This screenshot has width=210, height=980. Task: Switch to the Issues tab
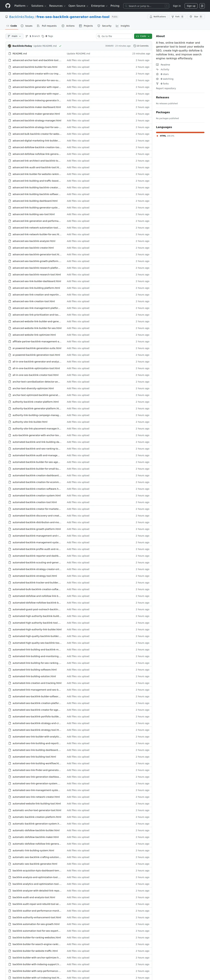(x=27, y=26)
